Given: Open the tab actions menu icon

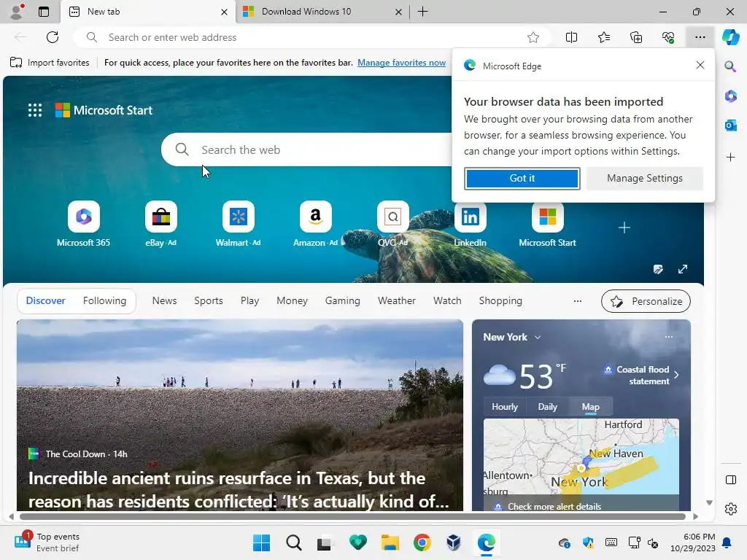Looking at the screenshot, I should 44,12.
